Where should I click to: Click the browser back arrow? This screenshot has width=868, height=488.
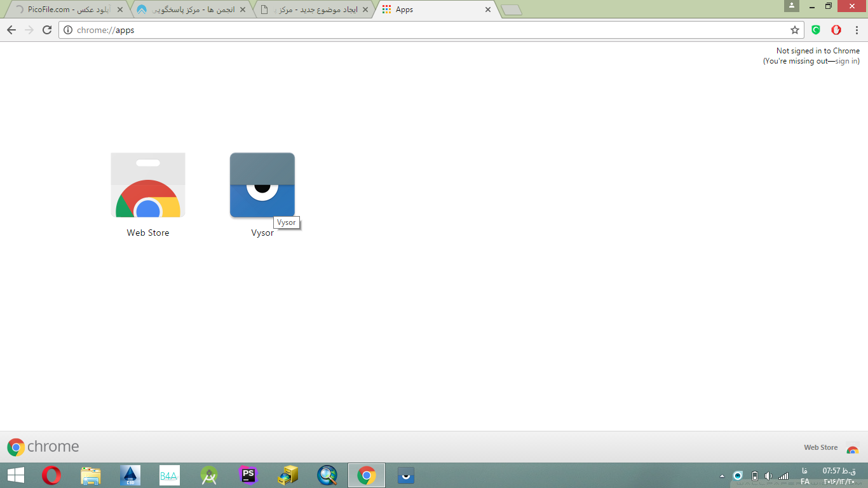11,30
